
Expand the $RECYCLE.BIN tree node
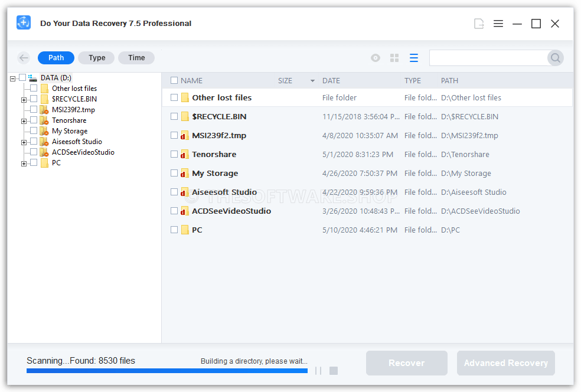tap(24, 100)
